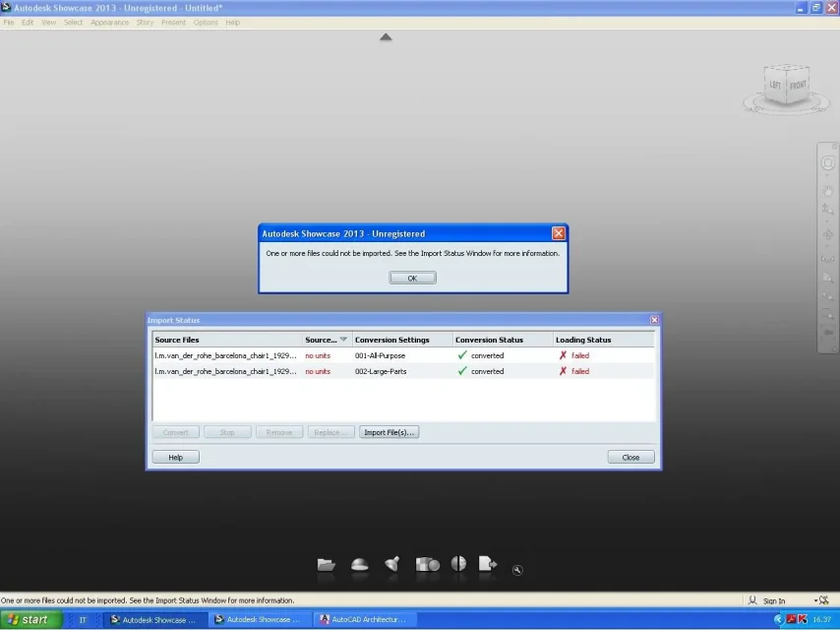Click the Replace... button
840x630 pixels.
[x=330, y=432]
